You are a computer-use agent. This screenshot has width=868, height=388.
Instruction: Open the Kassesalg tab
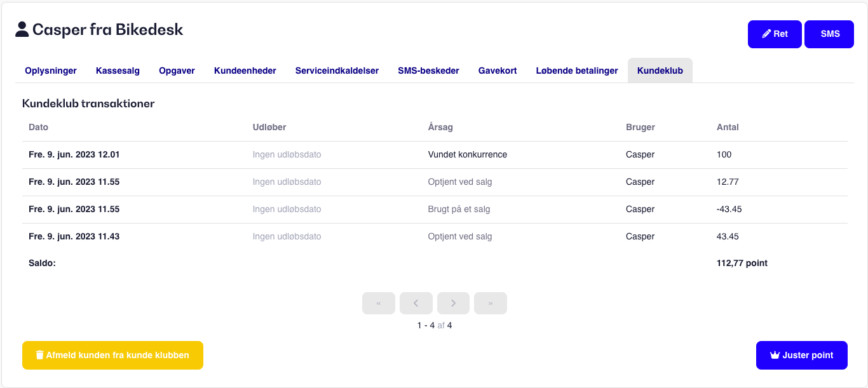click(x=118, y=70)
